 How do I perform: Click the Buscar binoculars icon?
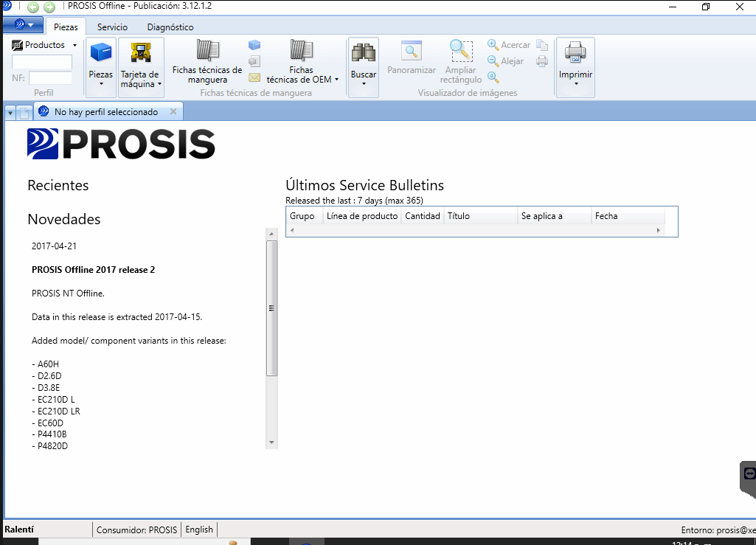click(363, 53)
